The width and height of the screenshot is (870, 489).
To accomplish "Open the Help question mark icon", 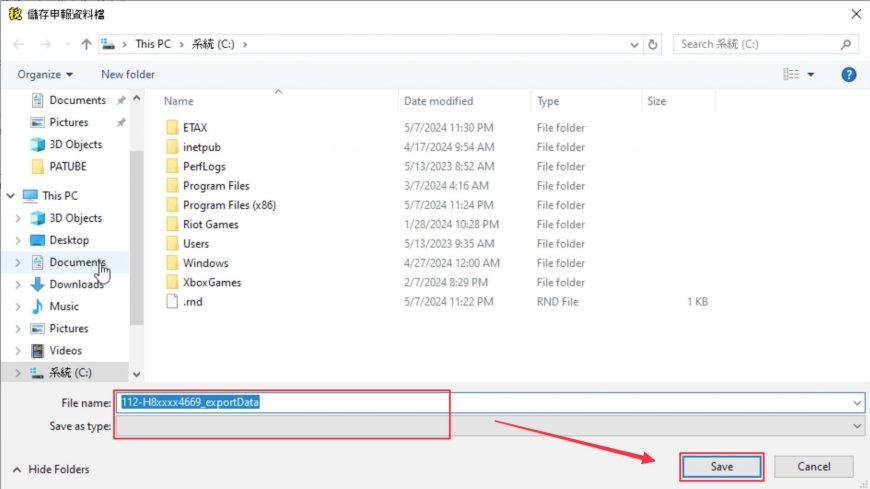I will [848, 74].
